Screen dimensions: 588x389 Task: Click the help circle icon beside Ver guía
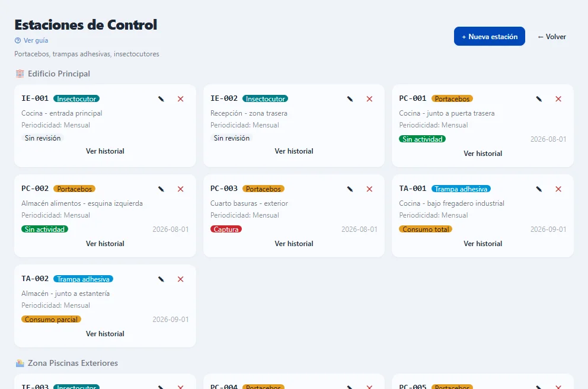(18, 40)
